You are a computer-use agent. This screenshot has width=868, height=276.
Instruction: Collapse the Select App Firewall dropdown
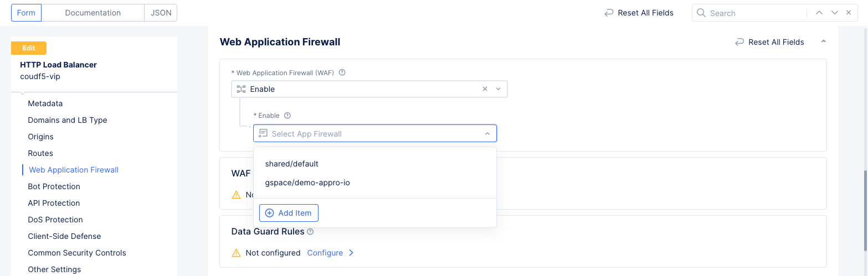[x=487, y=134]
